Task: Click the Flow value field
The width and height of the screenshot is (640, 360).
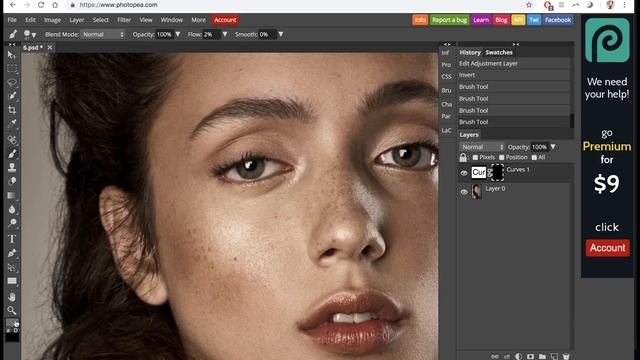Action: [x=211, y=35]
